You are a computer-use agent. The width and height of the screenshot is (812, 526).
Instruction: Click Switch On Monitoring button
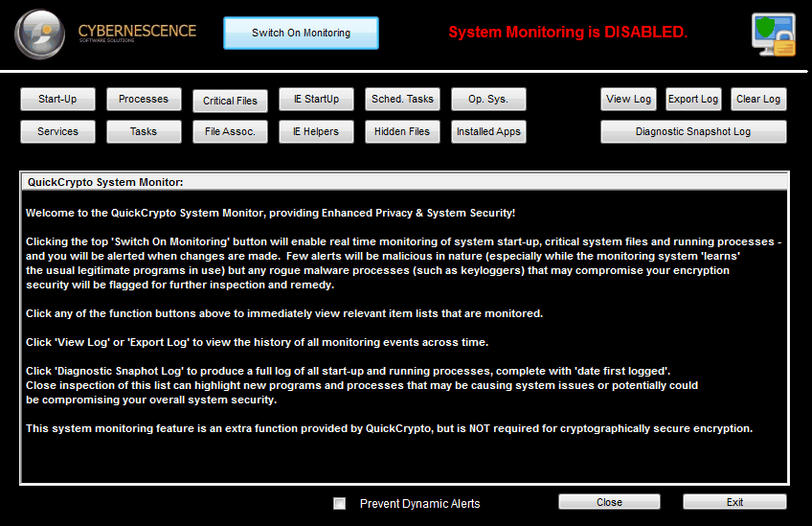click(x=301, y=34)
